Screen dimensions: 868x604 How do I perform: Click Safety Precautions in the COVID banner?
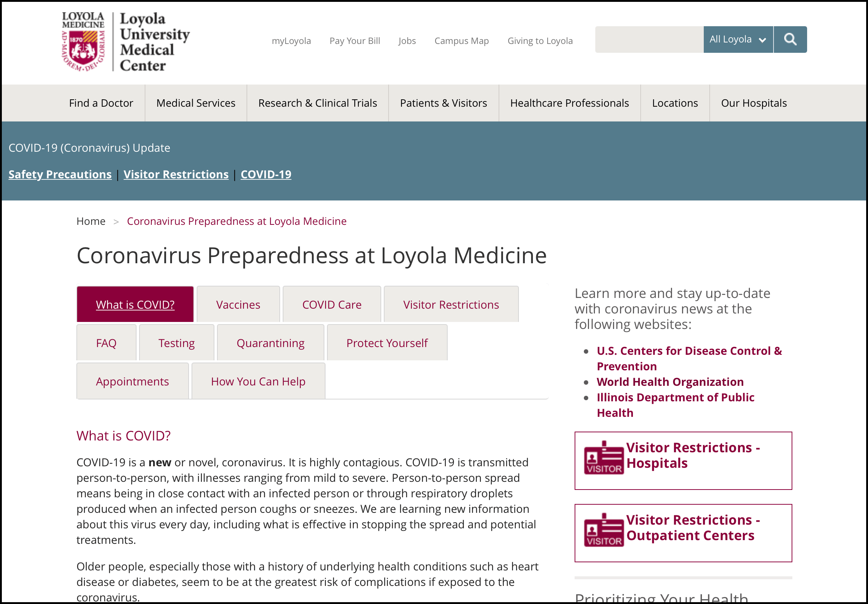(x=60, y=174)
